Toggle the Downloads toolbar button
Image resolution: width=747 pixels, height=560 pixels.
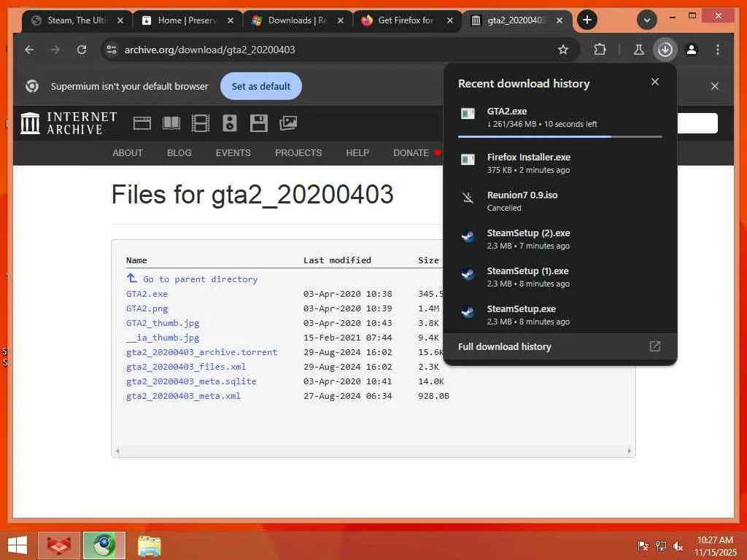coord(665,50)
